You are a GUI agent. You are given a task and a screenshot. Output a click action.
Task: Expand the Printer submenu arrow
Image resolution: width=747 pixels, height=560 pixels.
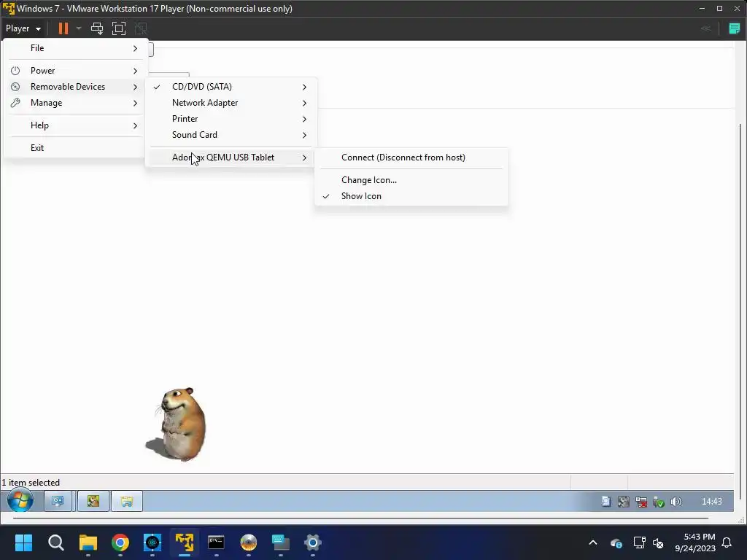(x=304, y=119)
